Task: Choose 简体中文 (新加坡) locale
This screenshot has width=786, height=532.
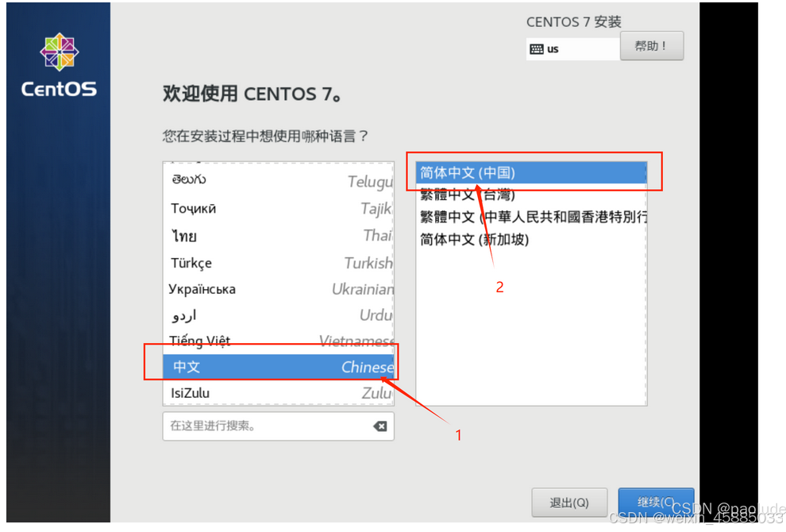Action: 531,239
